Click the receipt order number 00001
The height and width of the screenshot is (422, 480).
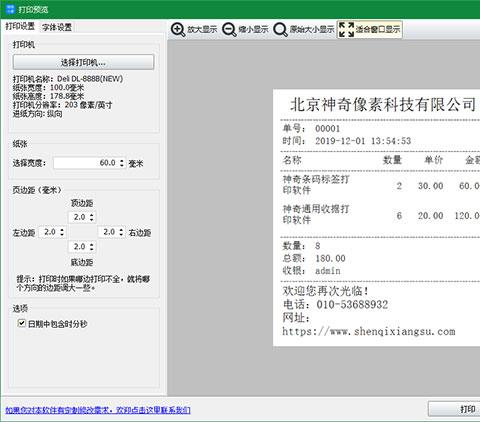[327, 129]
